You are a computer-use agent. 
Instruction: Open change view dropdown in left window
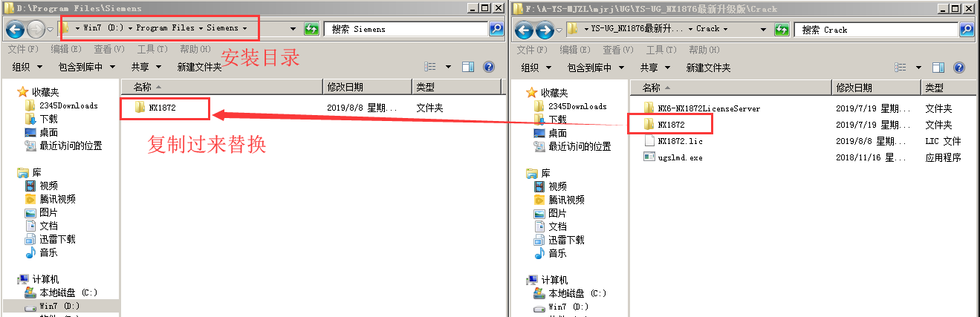coord(447,67)
